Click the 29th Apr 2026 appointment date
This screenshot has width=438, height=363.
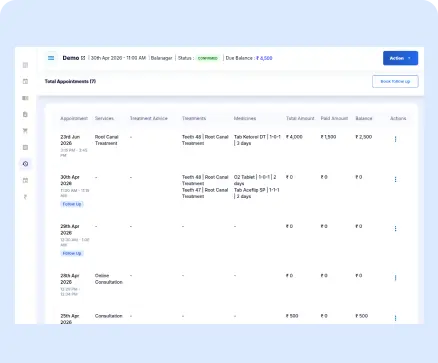(x=70, y=229)
